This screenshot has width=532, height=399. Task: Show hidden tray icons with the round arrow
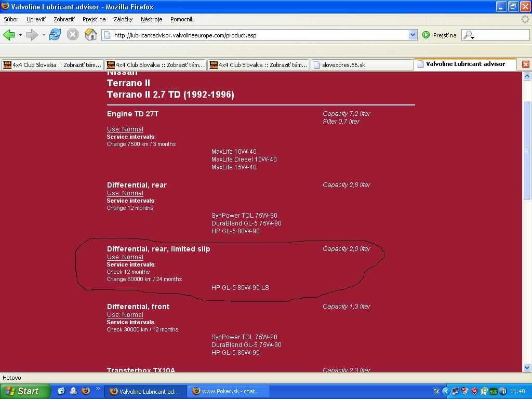tap(445, 391)
